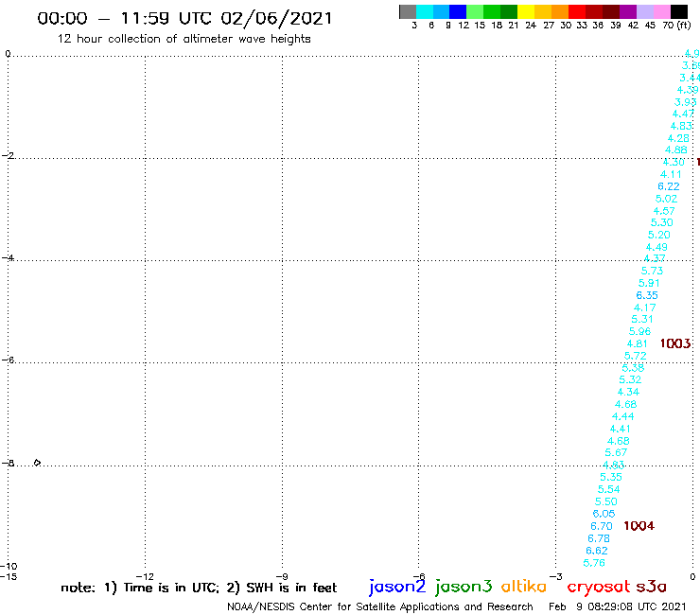Select the 6.35 reading
The width and height of the screenshot is (700, 615).
coord(647,295)
